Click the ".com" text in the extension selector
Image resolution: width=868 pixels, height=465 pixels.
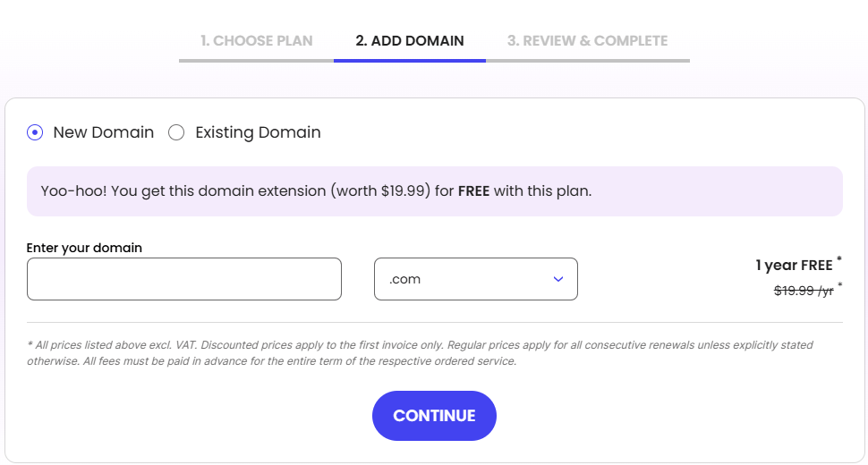click(x=405, y=279)
